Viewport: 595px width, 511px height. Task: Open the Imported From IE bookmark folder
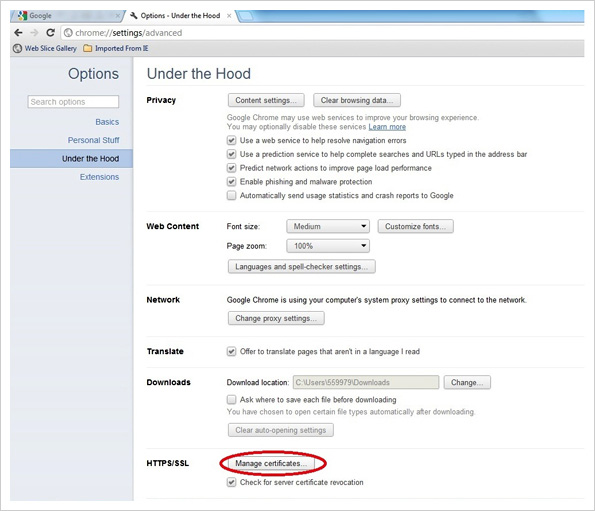pos(116,49)
